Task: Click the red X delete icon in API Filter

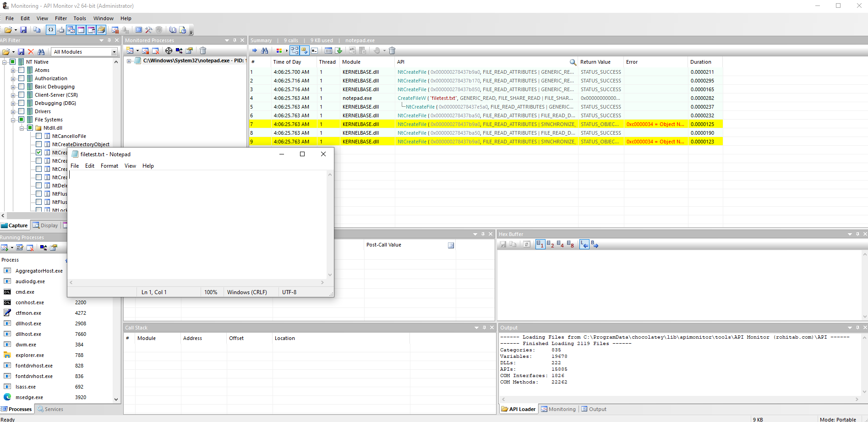Action: click(31, 52)
